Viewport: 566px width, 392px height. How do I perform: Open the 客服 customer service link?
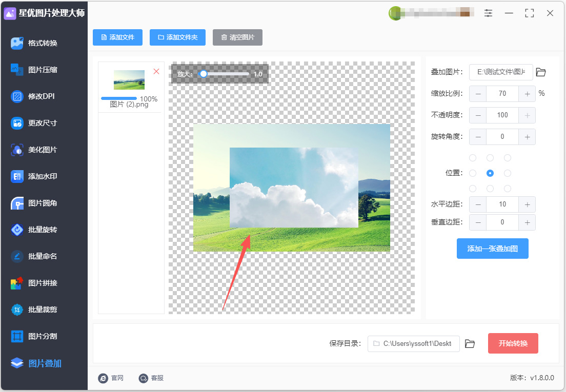pos(151,378)
